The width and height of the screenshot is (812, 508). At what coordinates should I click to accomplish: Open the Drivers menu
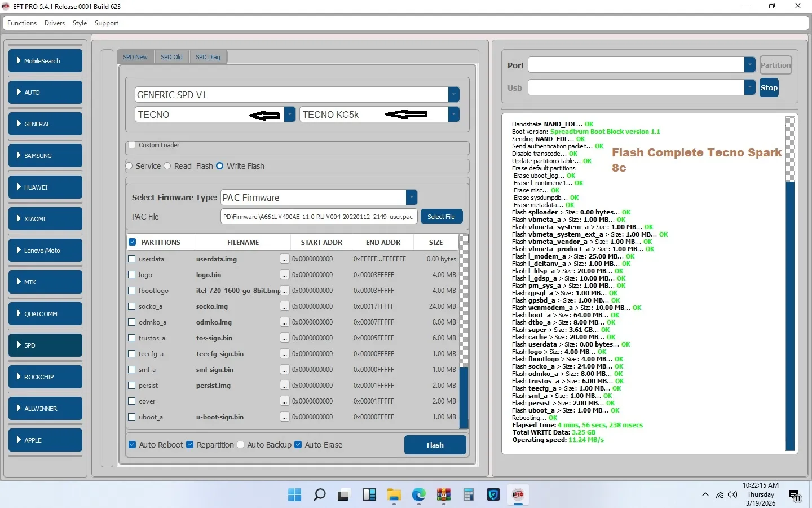click(x=55, y=23)
